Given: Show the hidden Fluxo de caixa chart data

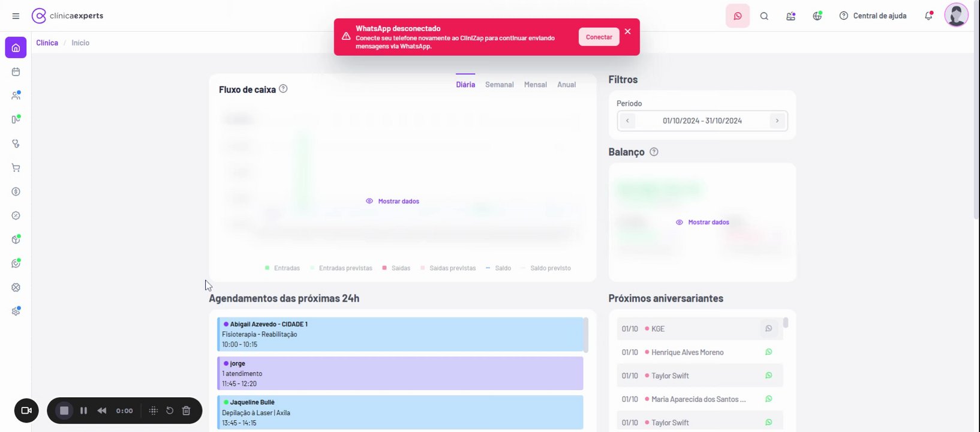Looking at the screenshot, I should click(x=393, y=201).
